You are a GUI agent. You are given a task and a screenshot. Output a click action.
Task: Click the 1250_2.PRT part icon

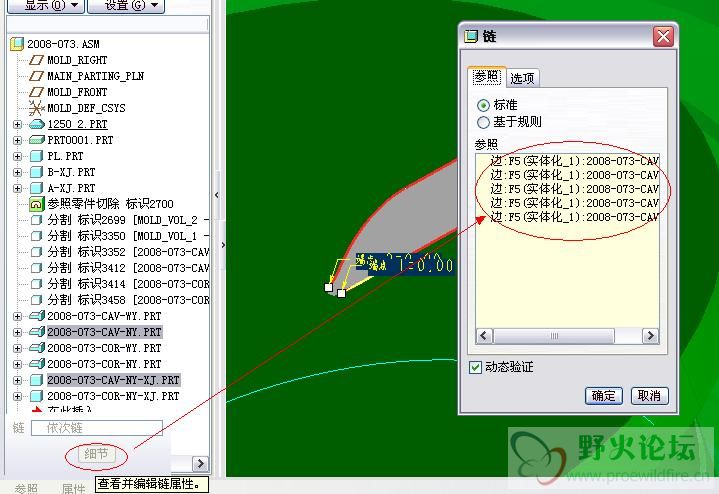[36, 124]
